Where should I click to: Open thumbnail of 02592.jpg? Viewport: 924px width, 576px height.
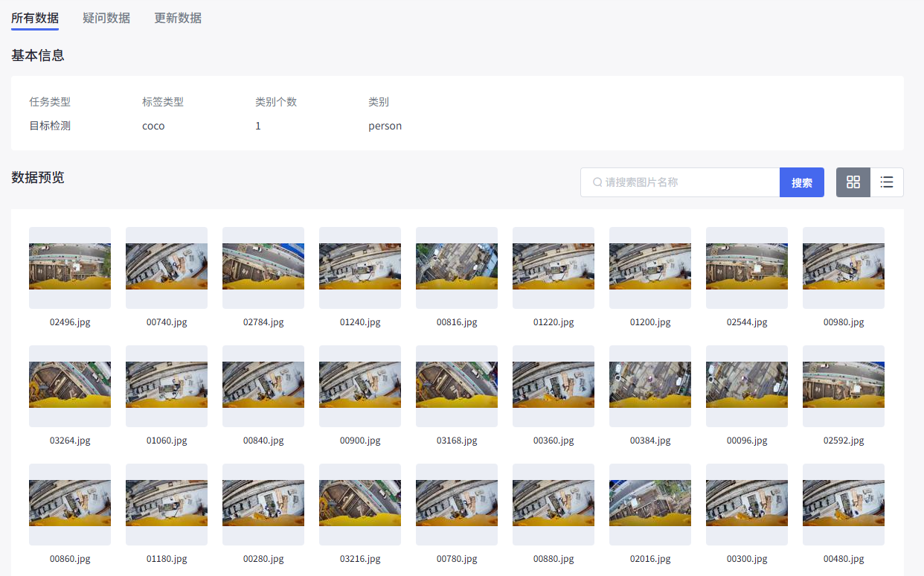point(844,386)
